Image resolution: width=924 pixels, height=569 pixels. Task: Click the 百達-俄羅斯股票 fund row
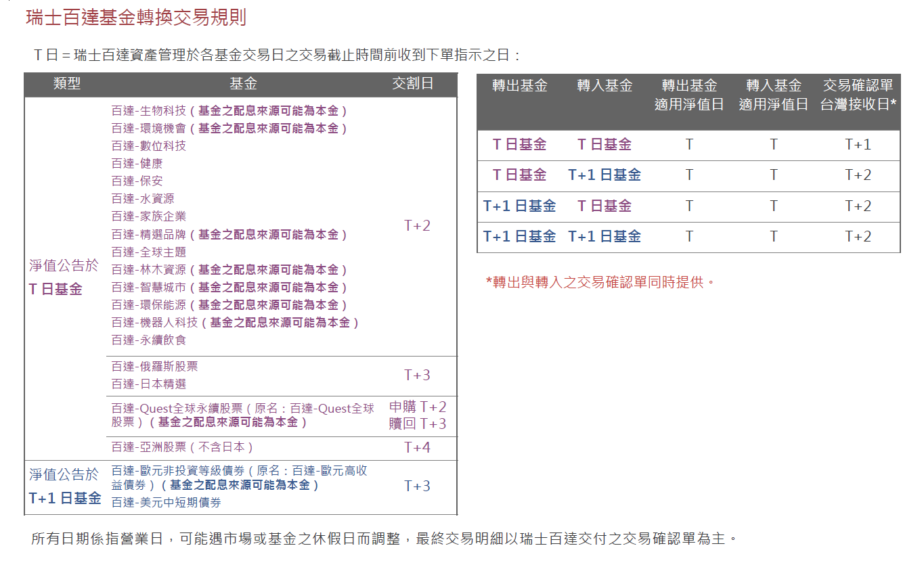click(155, 367)
